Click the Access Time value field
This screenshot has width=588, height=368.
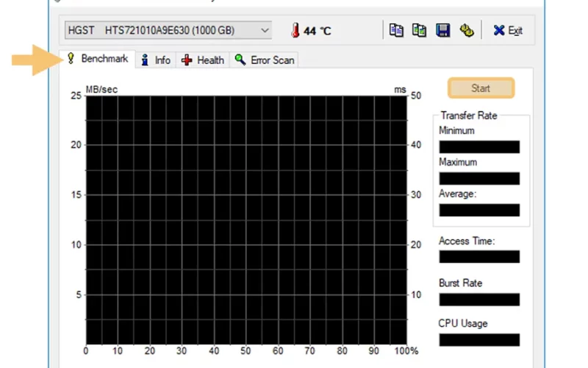pos(479,257)
